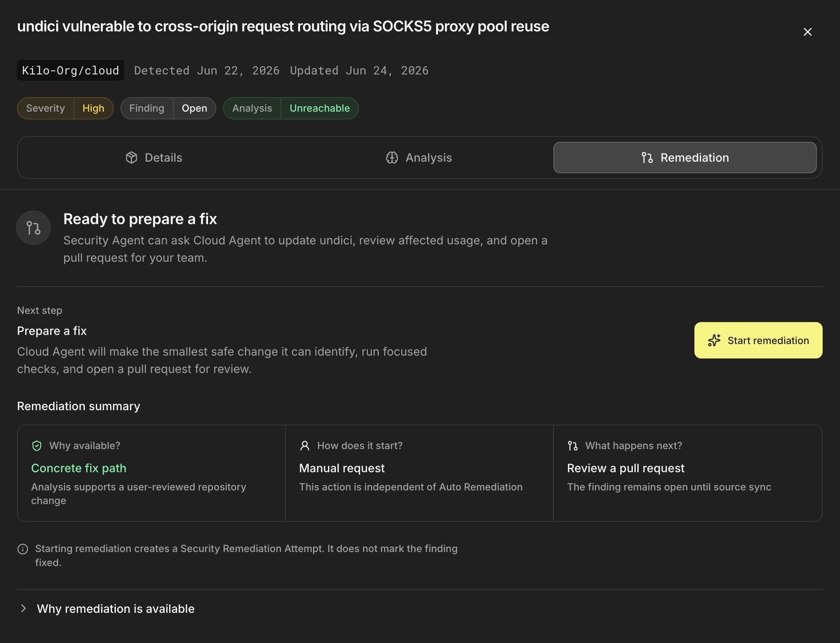Click the Prepare a fix heading

[x=52, y=331]
